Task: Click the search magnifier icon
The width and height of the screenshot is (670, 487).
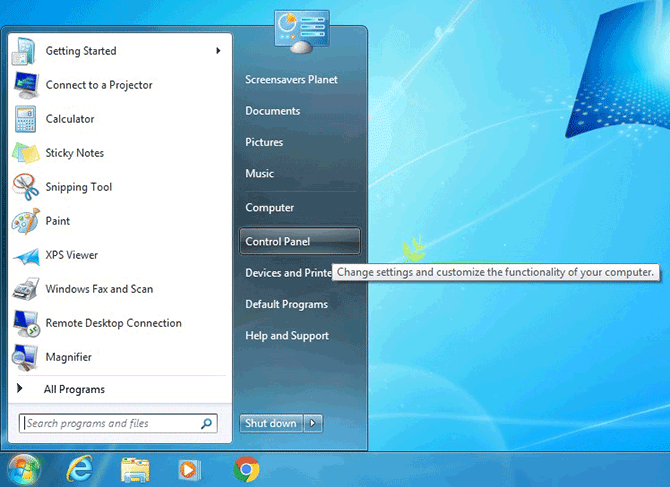Action: [x=206, y=423]
